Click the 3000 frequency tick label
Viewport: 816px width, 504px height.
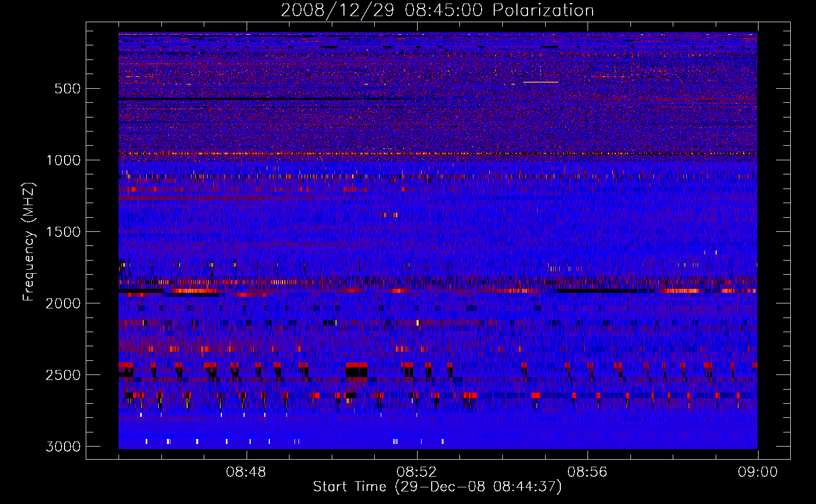63,447
